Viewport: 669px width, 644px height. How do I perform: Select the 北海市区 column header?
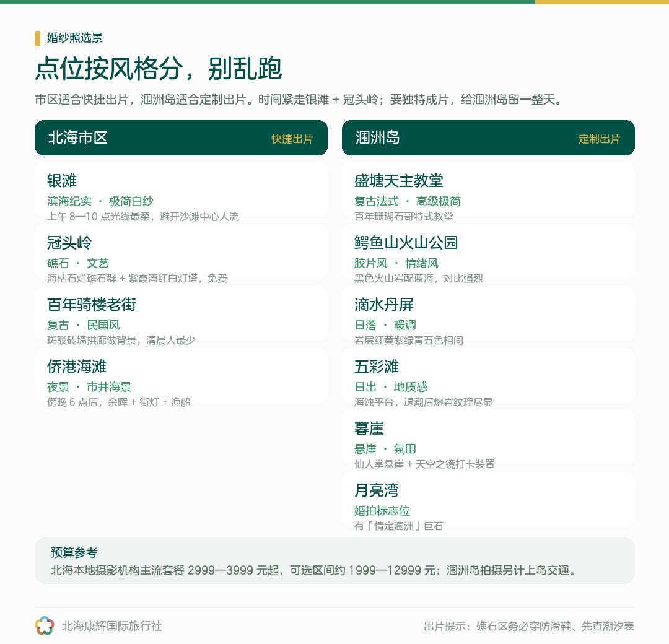click(x=181, y=137)
